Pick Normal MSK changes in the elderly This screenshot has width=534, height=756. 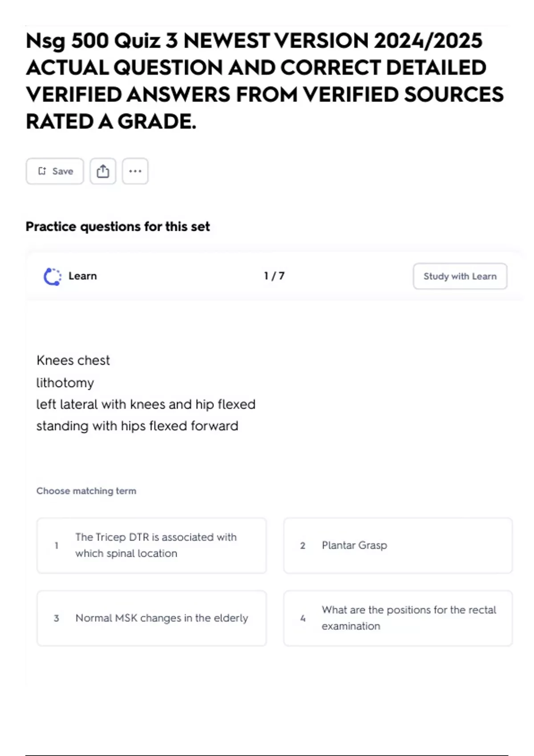[x=152, y=618]
